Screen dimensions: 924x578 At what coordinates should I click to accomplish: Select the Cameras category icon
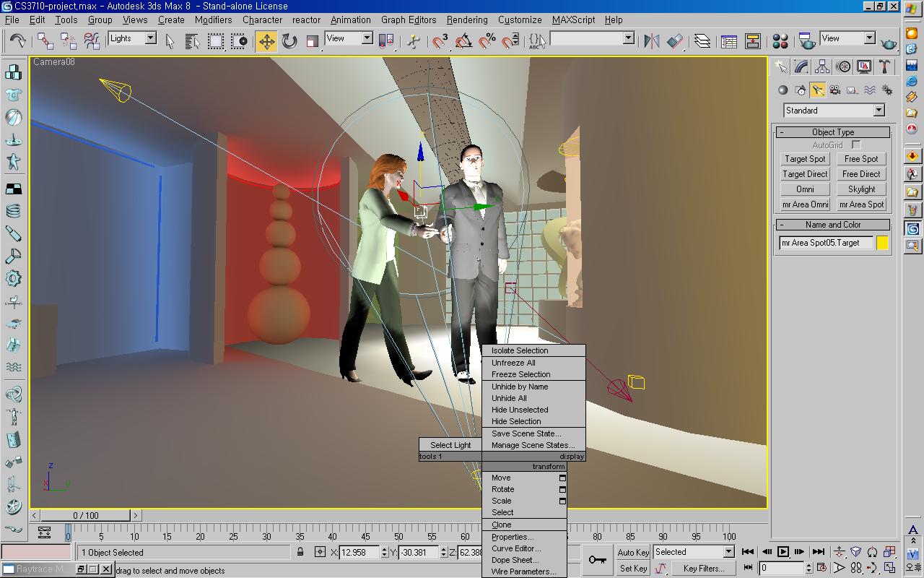click(835, 90)
